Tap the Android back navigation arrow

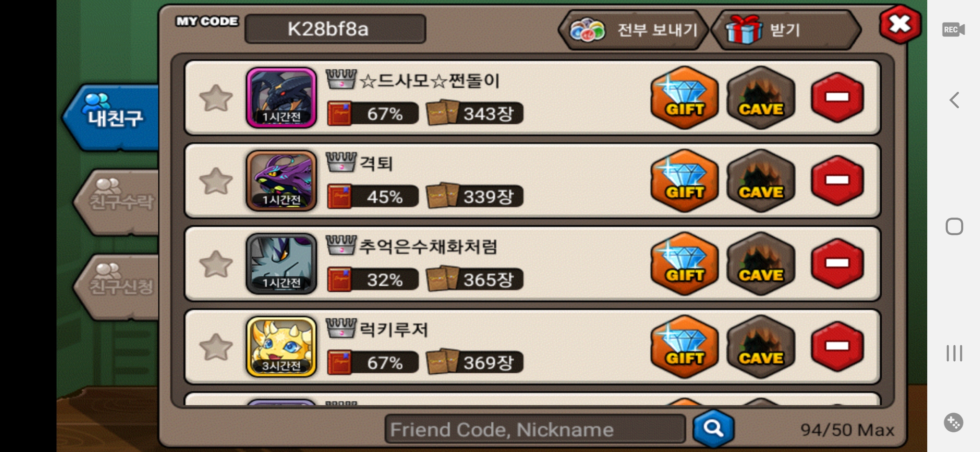954,100
